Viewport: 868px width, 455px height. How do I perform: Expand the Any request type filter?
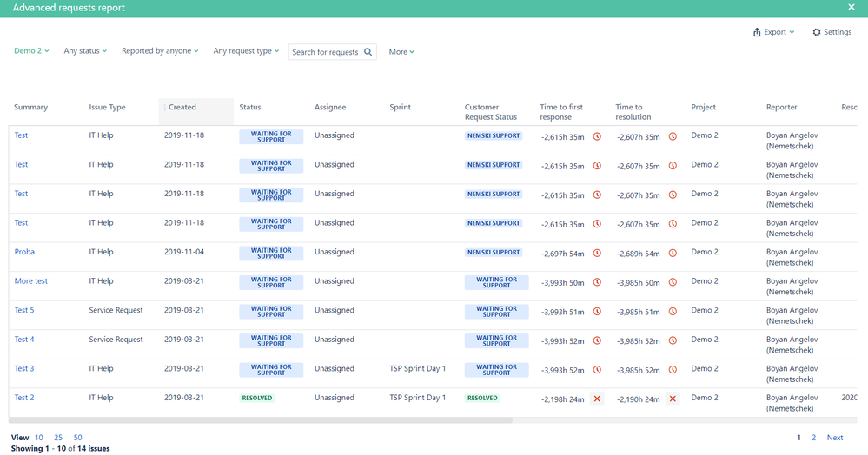pos(246,51)
